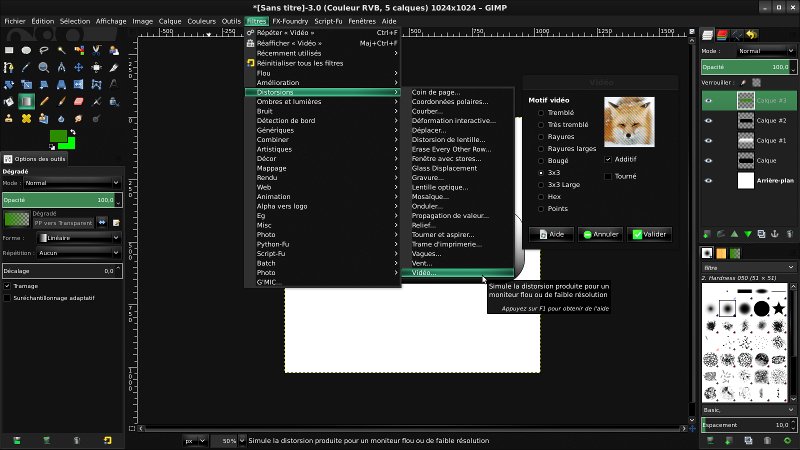Click the foreground dark green color swatch
The image size is (800, 450).
coord(58,136)
